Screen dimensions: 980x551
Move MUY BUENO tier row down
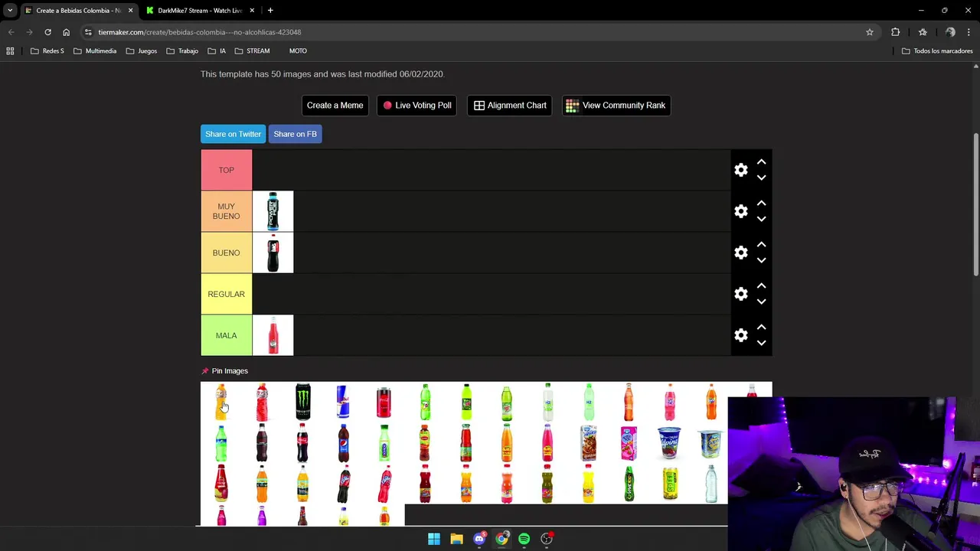pyautogui.click(x=761, y=219)
